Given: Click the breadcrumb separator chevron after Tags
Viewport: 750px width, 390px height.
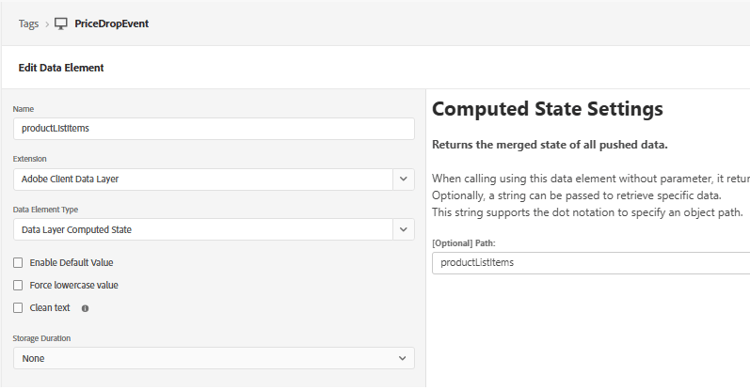Looking at the screenshot, I should [x=47, y=24].
